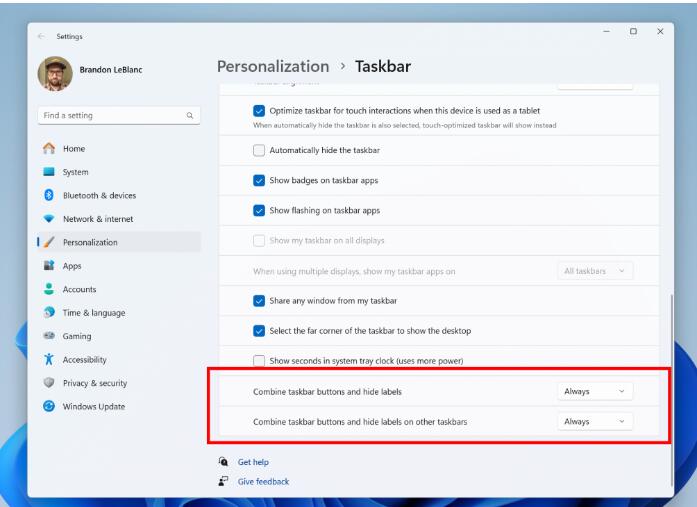697x507 pixels.
Task: Click the search magnifier in Find a setting
Action: pyautogui.click(x=190, y=116)
